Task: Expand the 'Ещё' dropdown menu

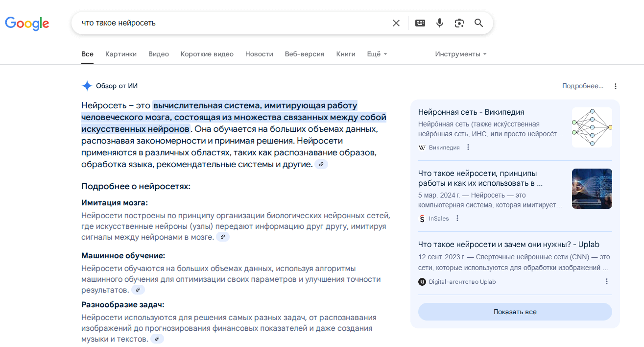Action: click(x=377, y=54)
